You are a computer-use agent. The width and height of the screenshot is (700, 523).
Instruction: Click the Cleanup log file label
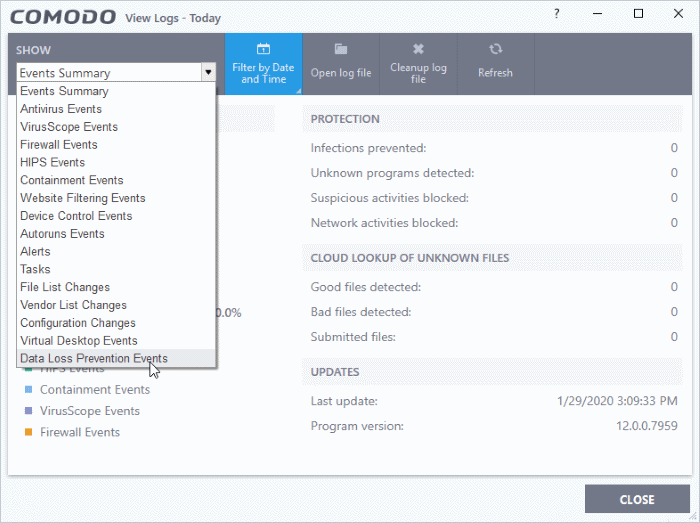[418, 73]
